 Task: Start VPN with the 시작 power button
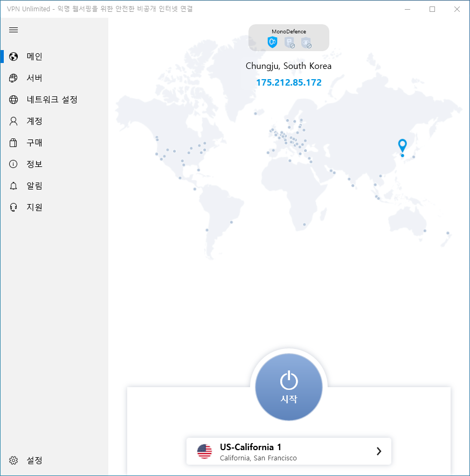(288, 387)
